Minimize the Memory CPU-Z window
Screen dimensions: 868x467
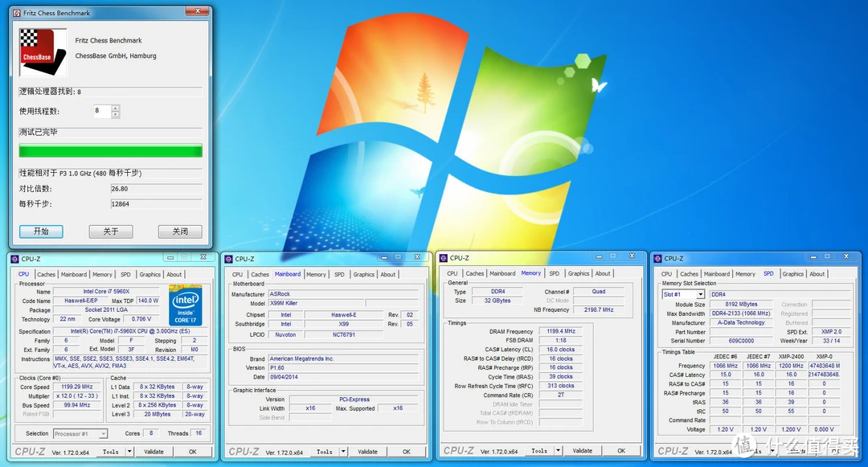598,256
